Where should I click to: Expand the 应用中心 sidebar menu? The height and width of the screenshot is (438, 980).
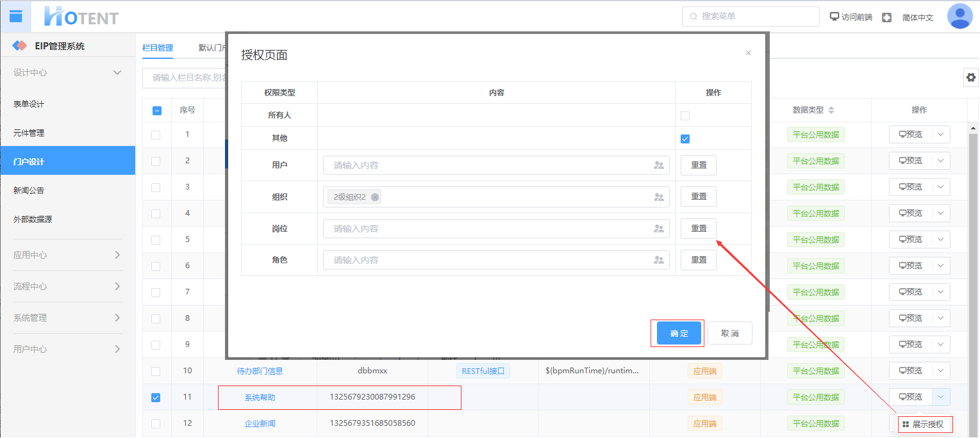click(x=67, y=255)
